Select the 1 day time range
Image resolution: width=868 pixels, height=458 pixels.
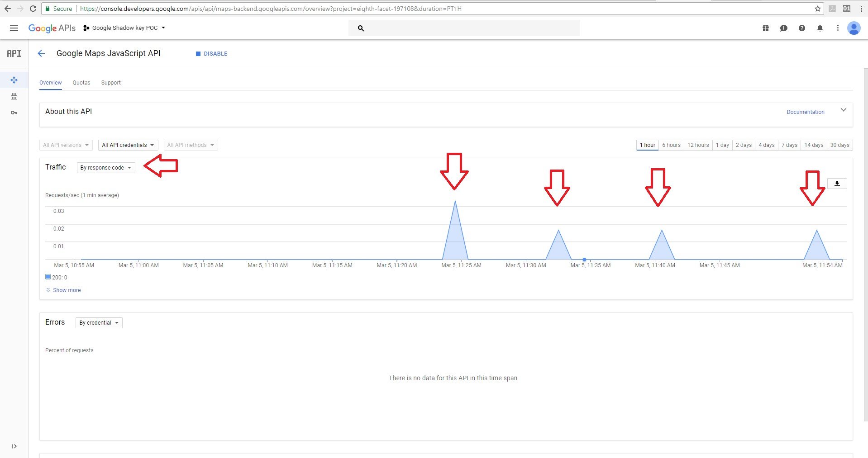click(723, 145)
